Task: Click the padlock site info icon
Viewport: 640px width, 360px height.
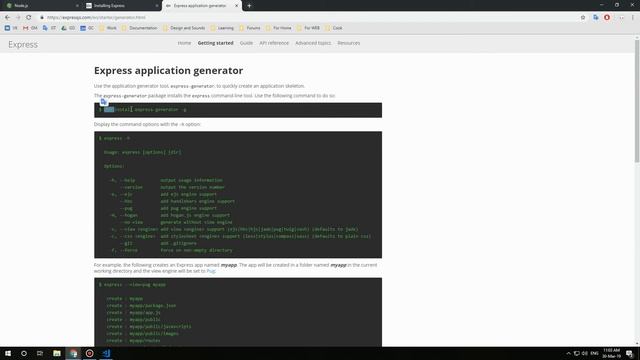Action: [42, 18]
